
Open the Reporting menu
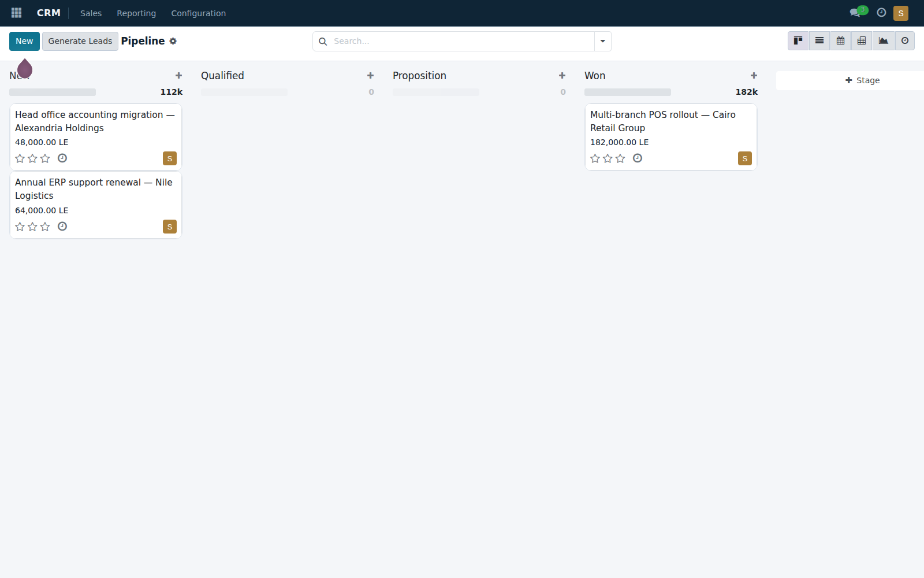(136, 13)
